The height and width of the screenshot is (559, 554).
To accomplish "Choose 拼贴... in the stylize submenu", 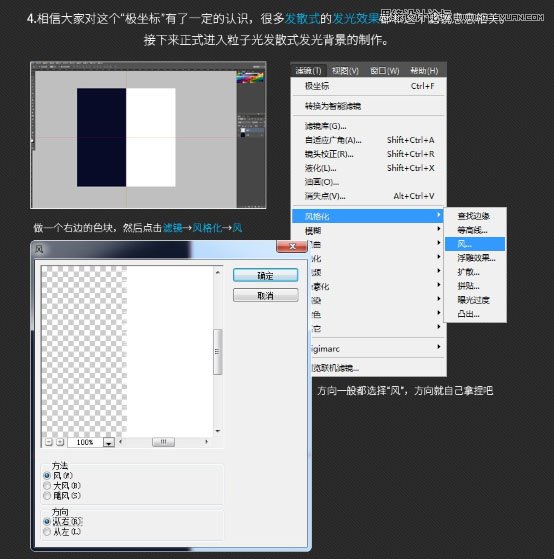I will 475,286.
